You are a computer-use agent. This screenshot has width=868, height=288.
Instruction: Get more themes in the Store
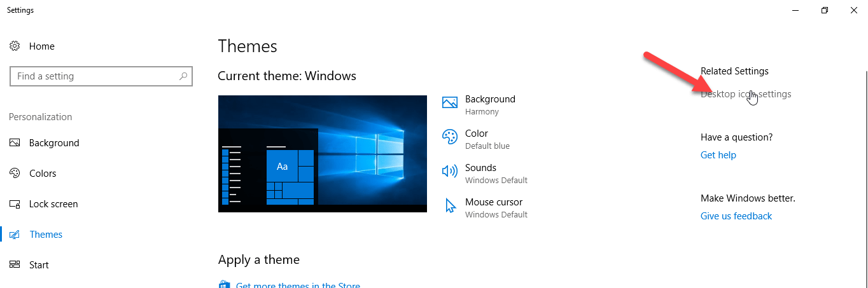coord(298,285)
